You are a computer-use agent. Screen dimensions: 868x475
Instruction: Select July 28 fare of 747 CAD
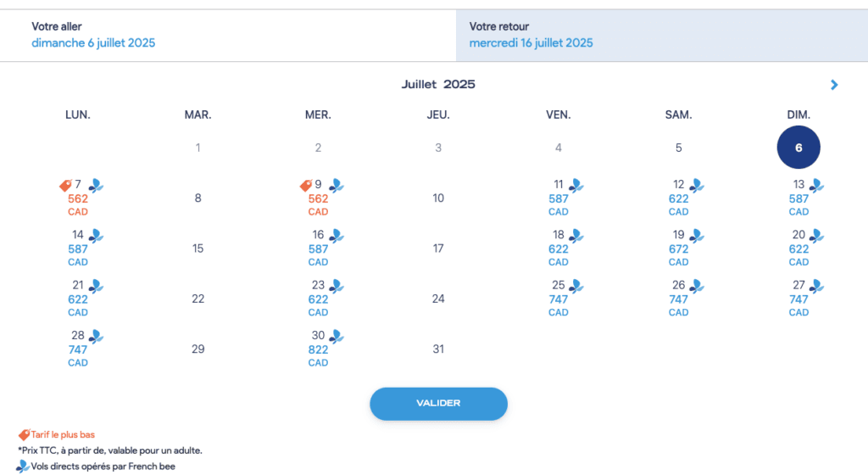tap(78, 349)
